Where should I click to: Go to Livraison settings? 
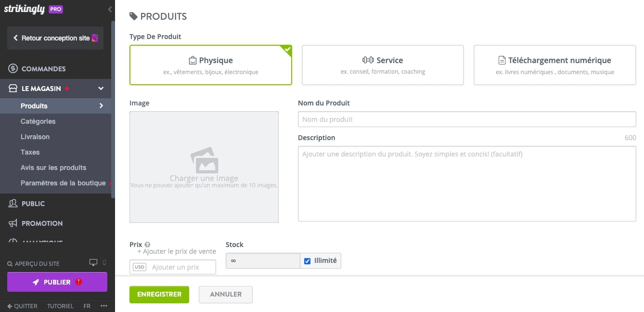[x=35, y=137]
